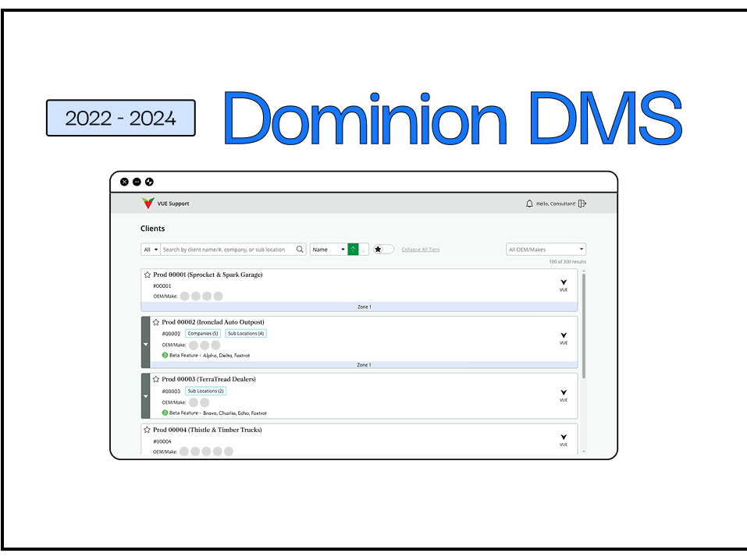Collapse the Prod 00003 tier side arrow
This screenshot has height=560, width=747.
click(146, 396)
